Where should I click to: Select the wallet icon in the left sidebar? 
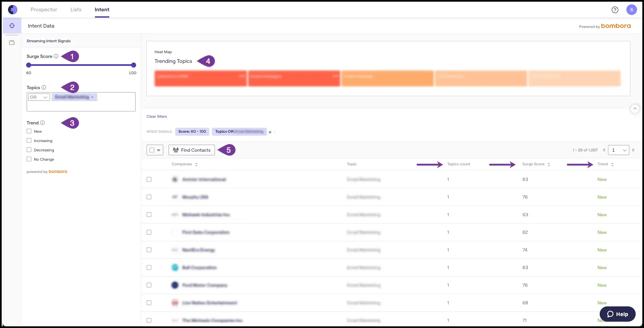coord(12,43)
